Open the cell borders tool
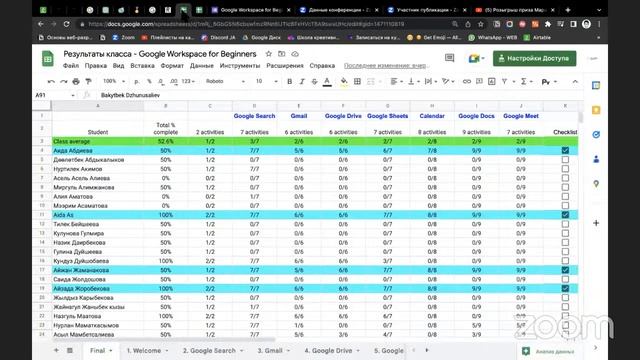This screenshot has width=640, height=360. (x=357, y=82)
